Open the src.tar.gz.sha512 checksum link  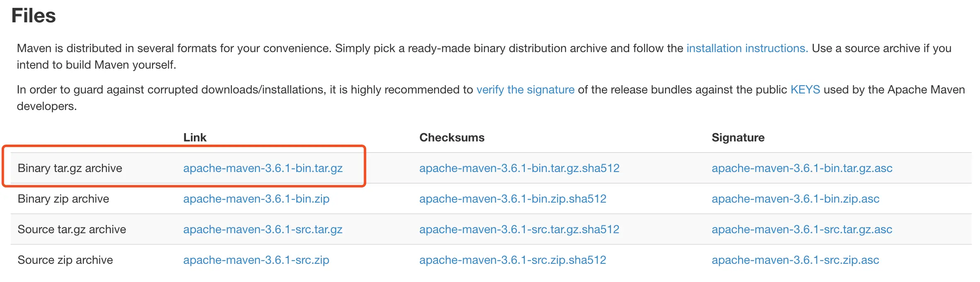click(x=519, y=229)
